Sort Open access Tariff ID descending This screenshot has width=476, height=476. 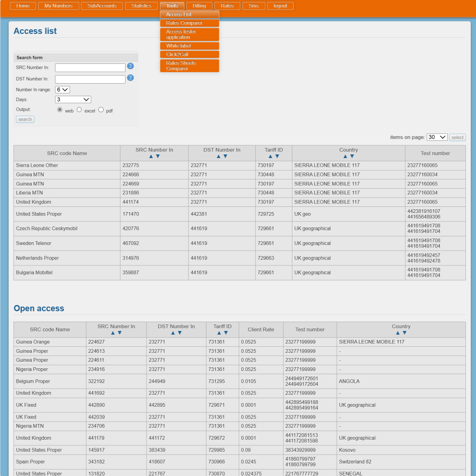click(x=226, y=333)
